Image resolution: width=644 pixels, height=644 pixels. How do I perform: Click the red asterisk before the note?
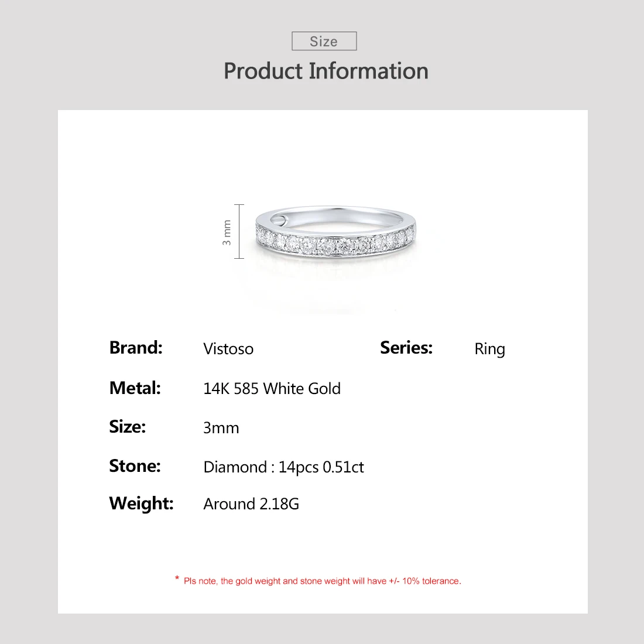[x=177, y=578]
